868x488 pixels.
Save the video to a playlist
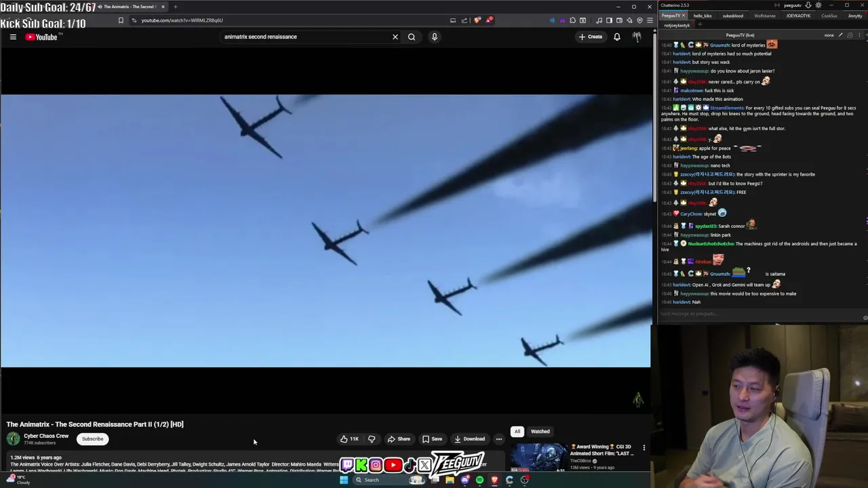pyautogui.click(x=432, y=439)
